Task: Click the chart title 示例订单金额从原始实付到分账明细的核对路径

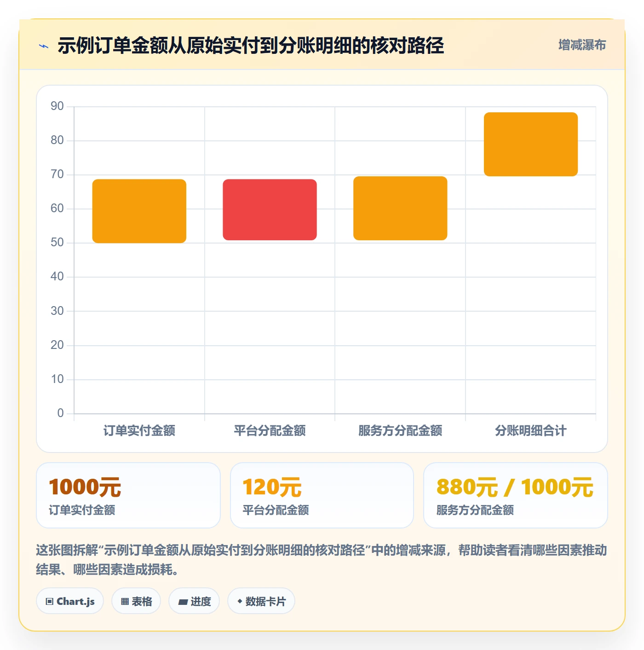Action: pos(251,46)
